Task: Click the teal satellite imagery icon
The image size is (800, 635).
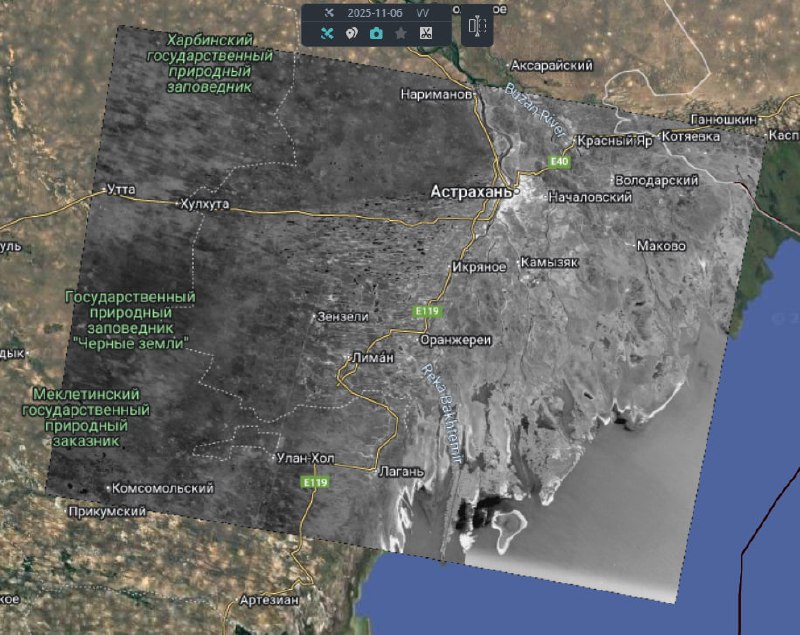Action: pos(327,33)
